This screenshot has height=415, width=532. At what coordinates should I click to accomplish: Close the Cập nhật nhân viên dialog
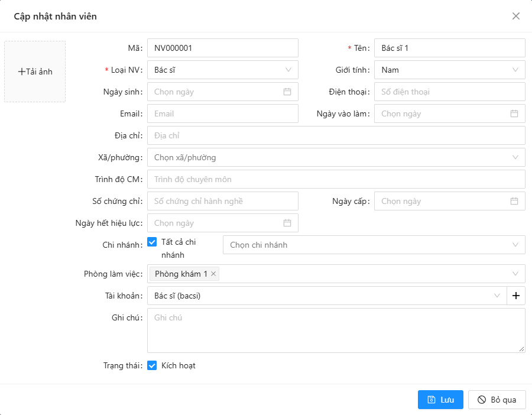click(515, 16)
